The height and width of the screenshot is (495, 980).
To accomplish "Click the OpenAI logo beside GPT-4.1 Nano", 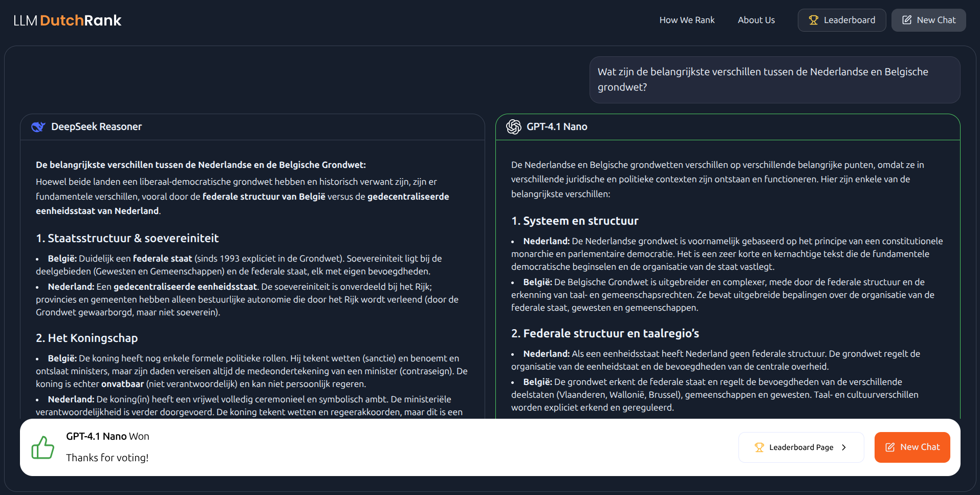I will (x=514, y=127).
